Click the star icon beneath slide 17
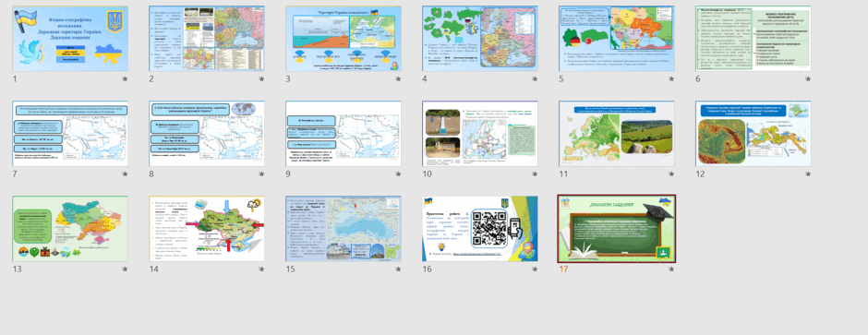868x335 pixels. click(671, 269)
